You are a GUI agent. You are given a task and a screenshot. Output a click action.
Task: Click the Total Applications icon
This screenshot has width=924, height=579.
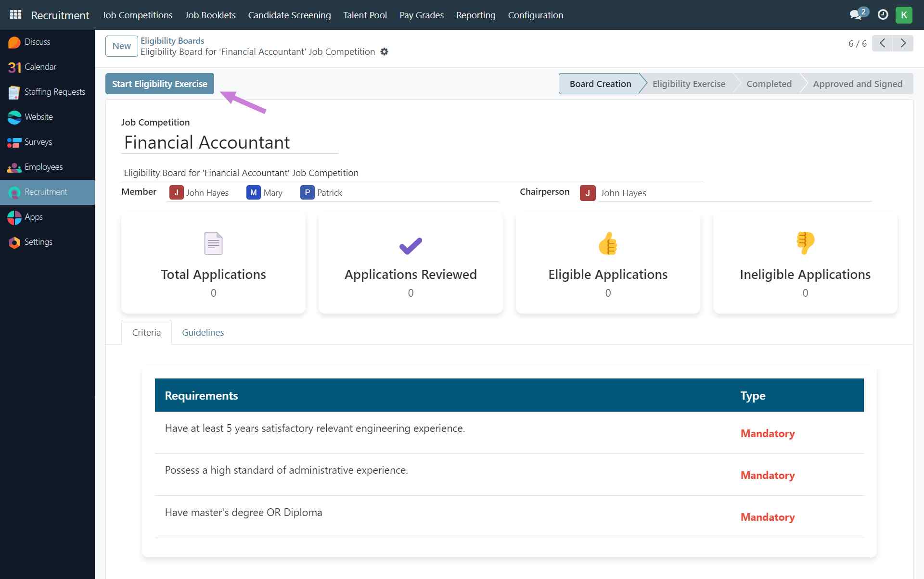click(x=213, y=243)
